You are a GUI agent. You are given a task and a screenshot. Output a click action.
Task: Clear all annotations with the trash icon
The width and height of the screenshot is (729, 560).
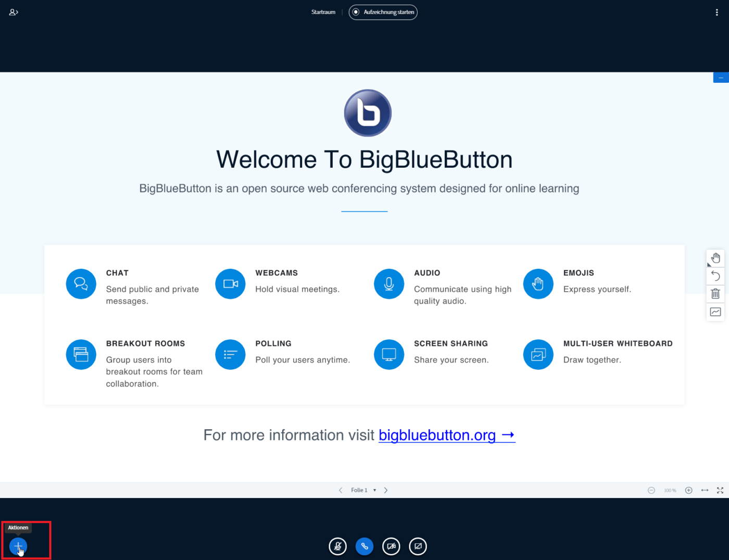pos(715,293)
